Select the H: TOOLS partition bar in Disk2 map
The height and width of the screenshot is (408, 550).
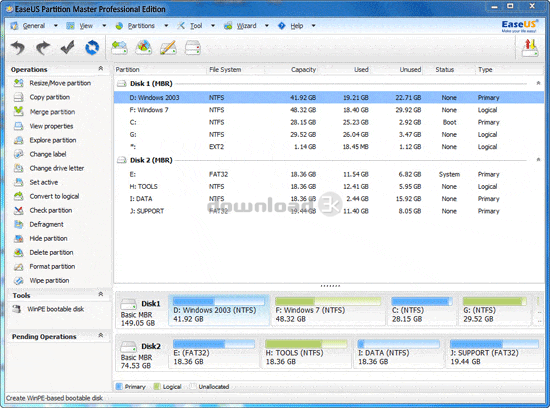306,353
